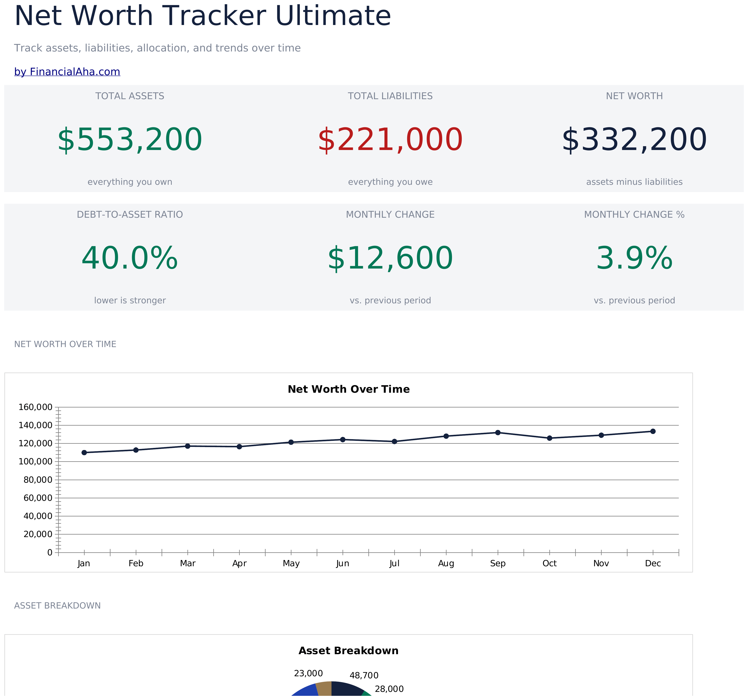Click the 160,000 y-axis label

(35, 407)
